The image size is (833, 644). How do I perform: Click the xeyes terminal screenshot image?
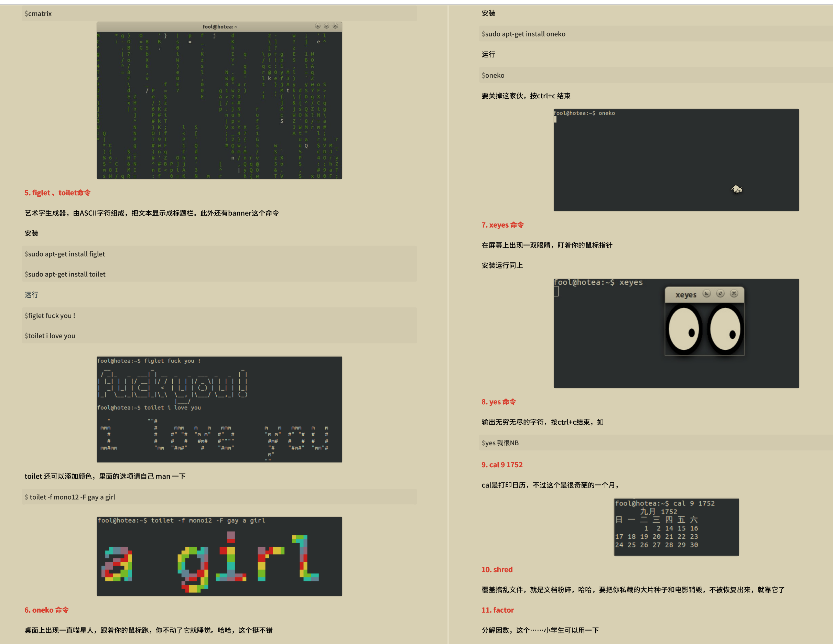point(676,333)
